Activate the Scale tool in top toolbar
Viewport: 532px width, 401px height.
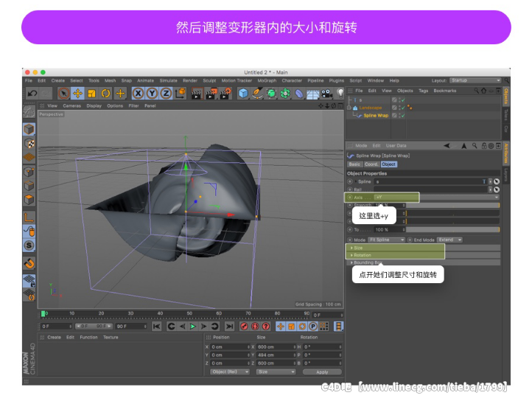point(91,93)
